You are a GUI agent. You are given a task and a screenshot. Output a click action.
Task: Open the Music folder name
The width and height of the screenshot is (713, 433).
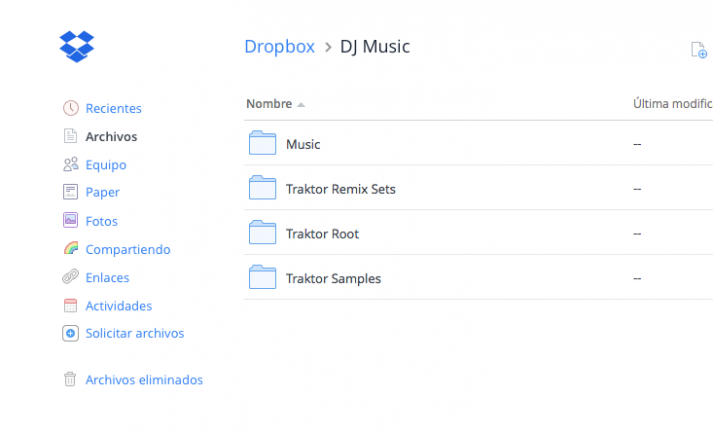[x=303, y=144]
